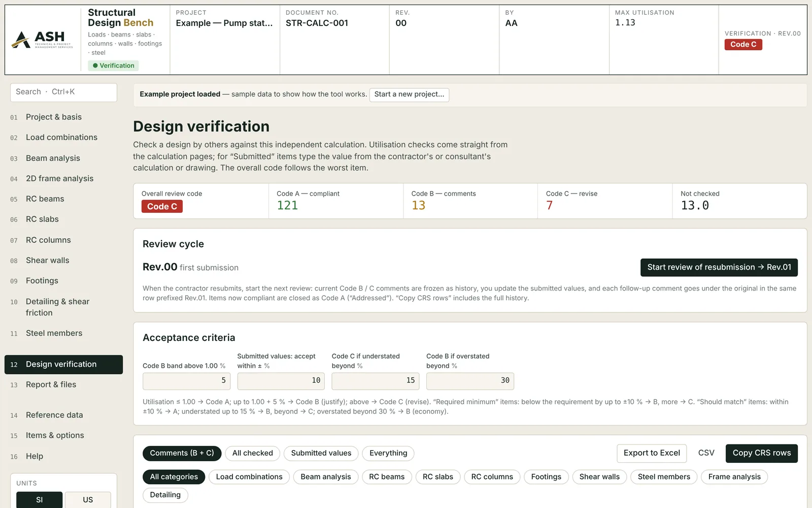Click Start a new project button

coord(409,94)
